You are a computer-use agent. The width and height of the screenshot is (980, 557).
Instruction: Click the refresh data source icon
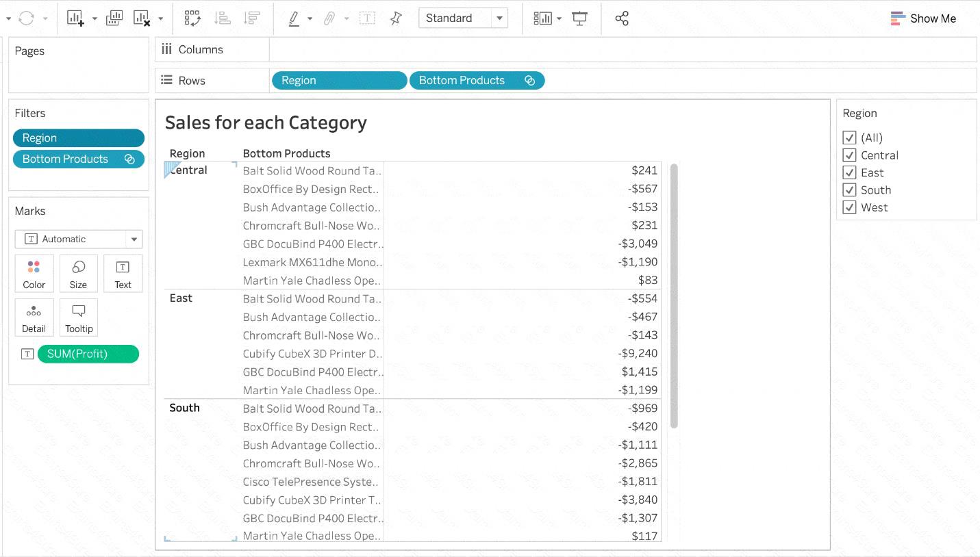26,18
